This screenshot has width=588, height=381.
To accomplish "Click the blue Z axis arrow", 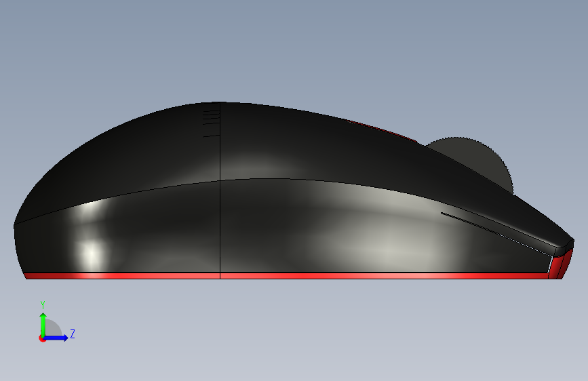I will pyautogui.click(x=56, y=338).
